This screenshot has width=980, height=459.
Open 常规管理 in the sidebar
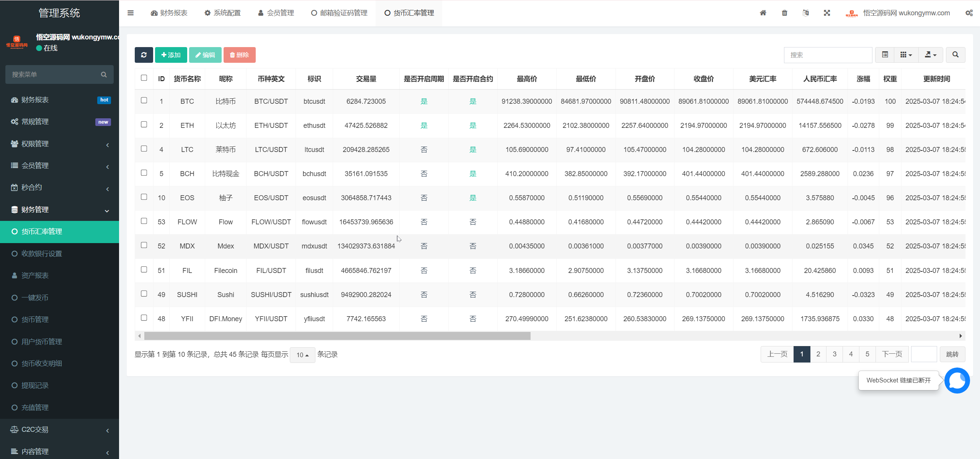click(59, 122)
